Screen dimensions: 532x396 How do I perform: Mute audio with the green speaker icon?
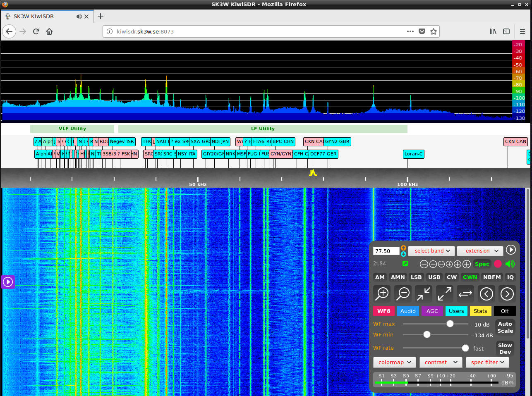(x=510, y=264)
